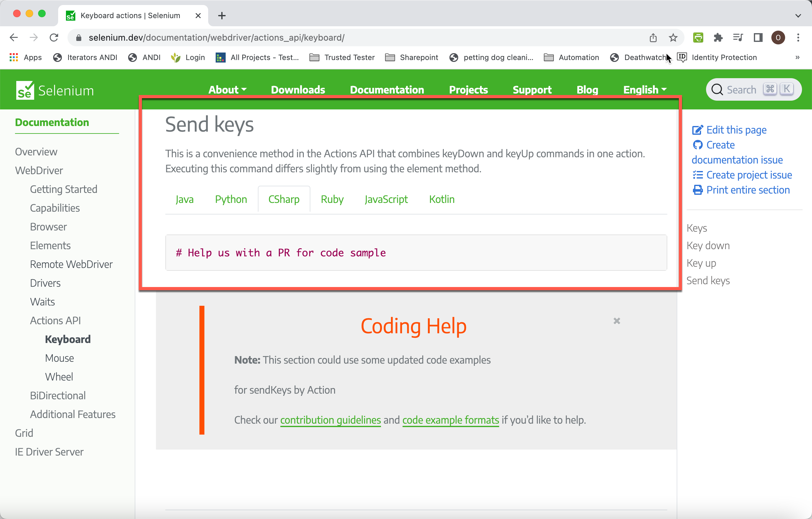Dismiss the Coding Help note
The height and width of the screenshot is (519, 812).
pyautogui.click(x=617, y=321)
